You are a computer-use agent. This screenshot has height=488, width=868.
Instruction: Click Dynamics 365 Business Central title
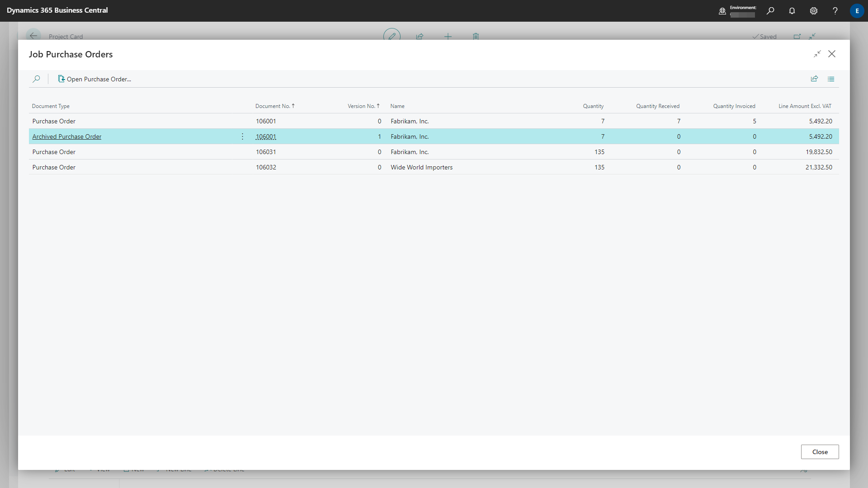pyautogui.click(x=57, y=10)
